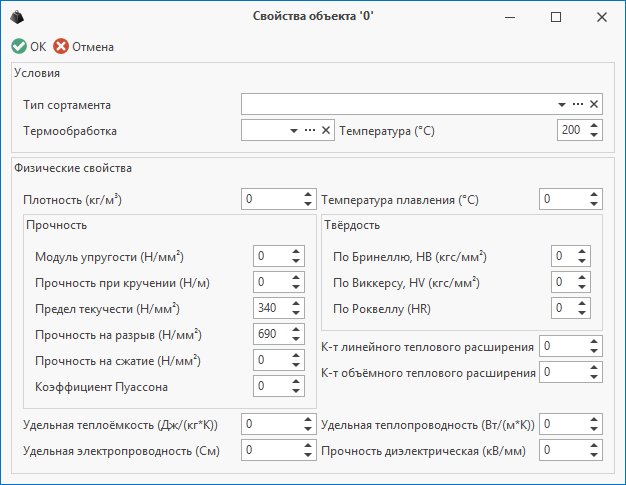Screen dimensions: 626x485
Task: Expand the Термообработка dropdown arrow
Action: [294, 131]
